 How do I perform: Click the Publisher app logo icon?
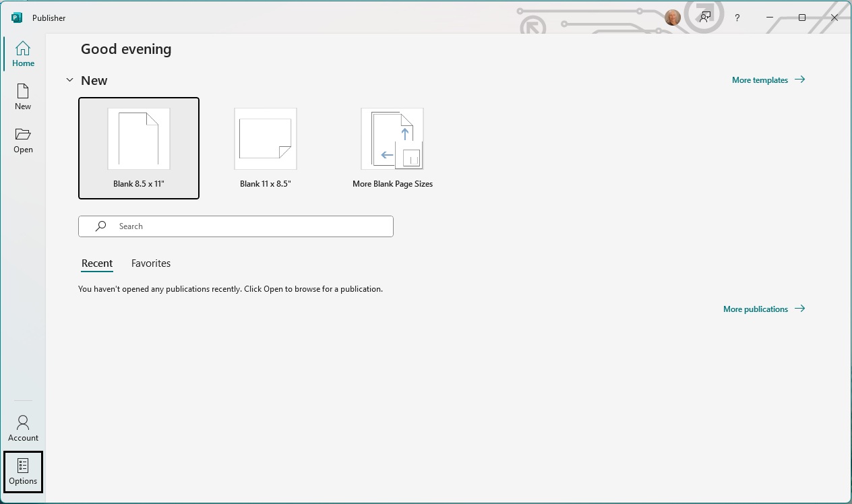click(x=17, y=18)
